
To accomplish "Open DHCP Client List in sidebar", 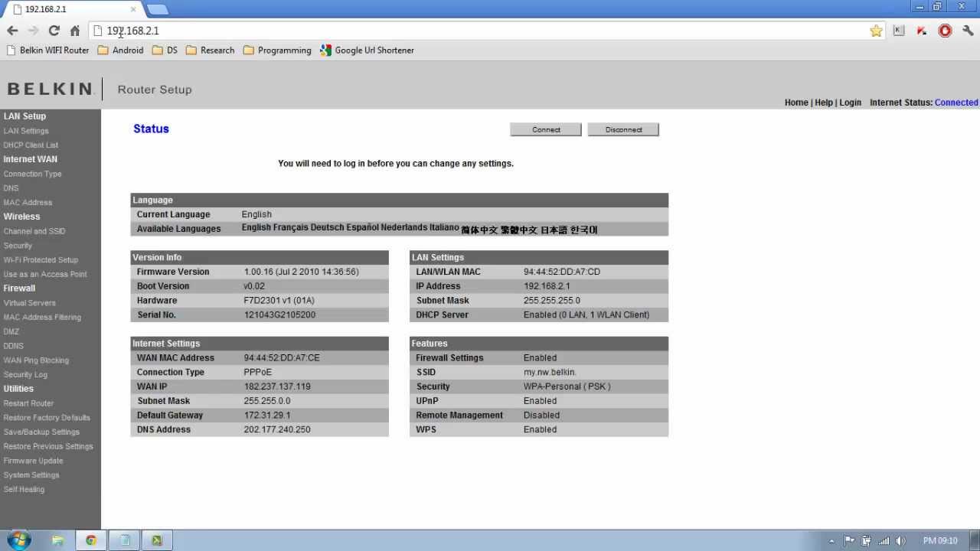I will (x=31, y=145).
